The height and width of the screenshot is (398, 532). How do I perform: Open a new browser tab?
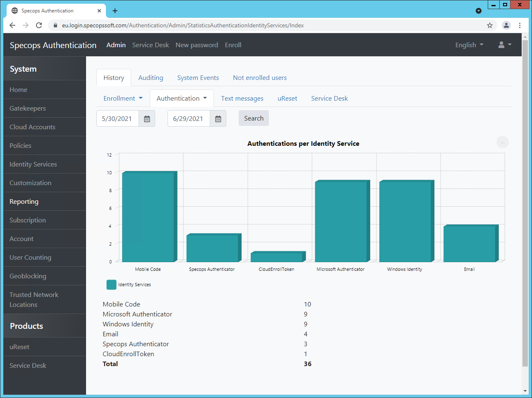115,11
